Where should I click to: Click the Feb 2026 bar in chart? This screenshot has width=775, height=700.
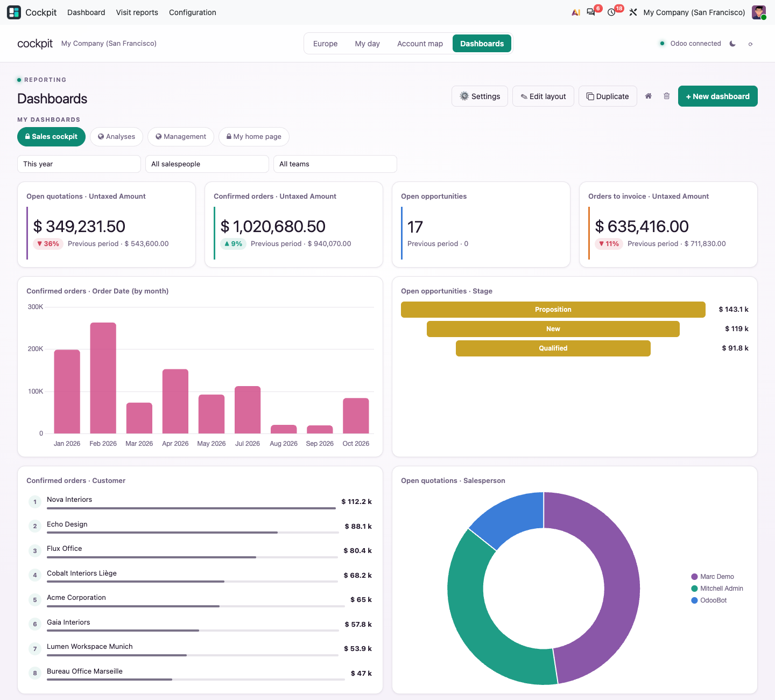point(103,378)
